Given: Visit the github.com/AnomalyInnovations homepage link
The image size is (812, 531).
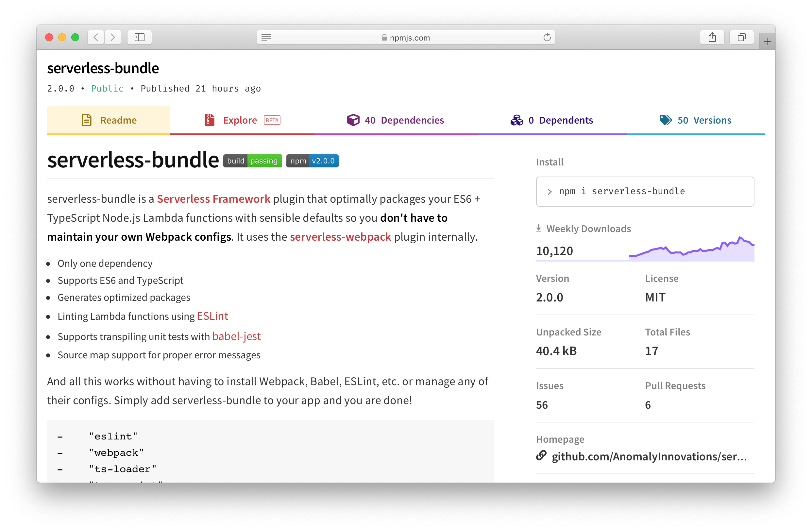Looking at the screenshot, I should tap(649, 456).
